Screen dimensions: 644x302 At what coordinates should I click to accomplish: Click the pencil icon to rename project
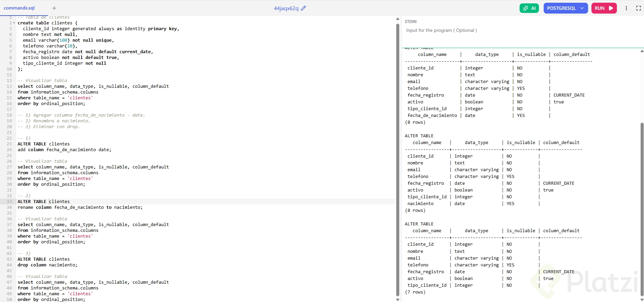point(303,8)
